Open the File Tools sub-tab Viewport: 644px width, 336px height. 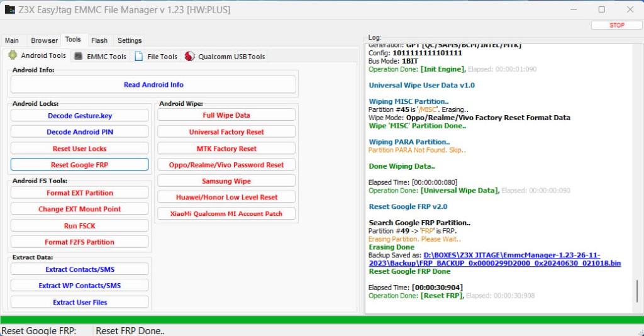(x=157, y=56)
